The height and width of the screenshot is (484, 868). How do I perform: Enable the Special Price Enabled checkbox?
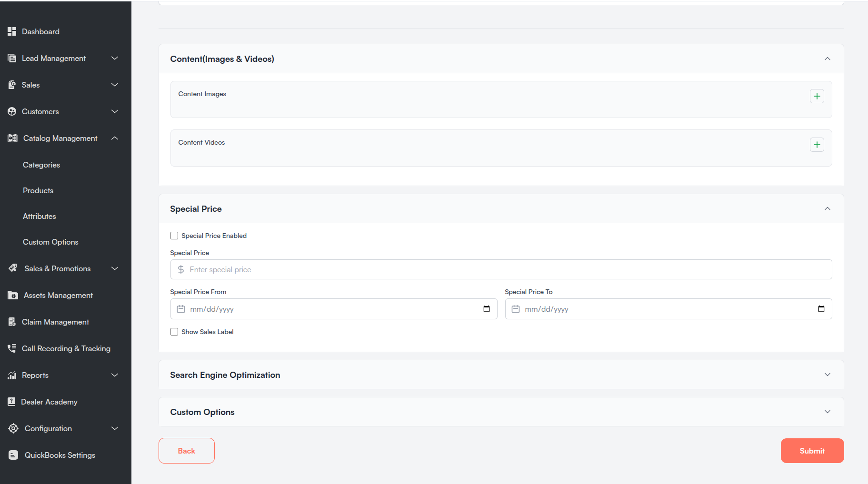coord(174,236)
